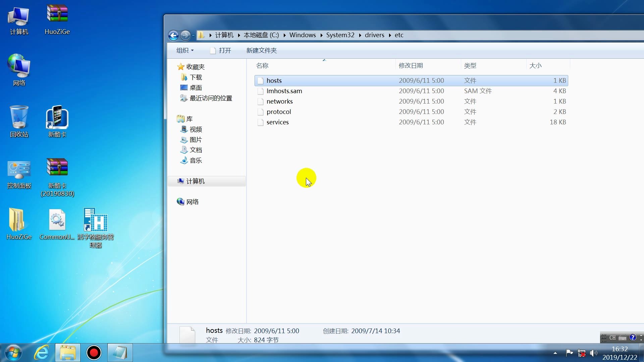Screen dimensions: 644x362
Task: Click the protocol file name
Action: [279, 112]
